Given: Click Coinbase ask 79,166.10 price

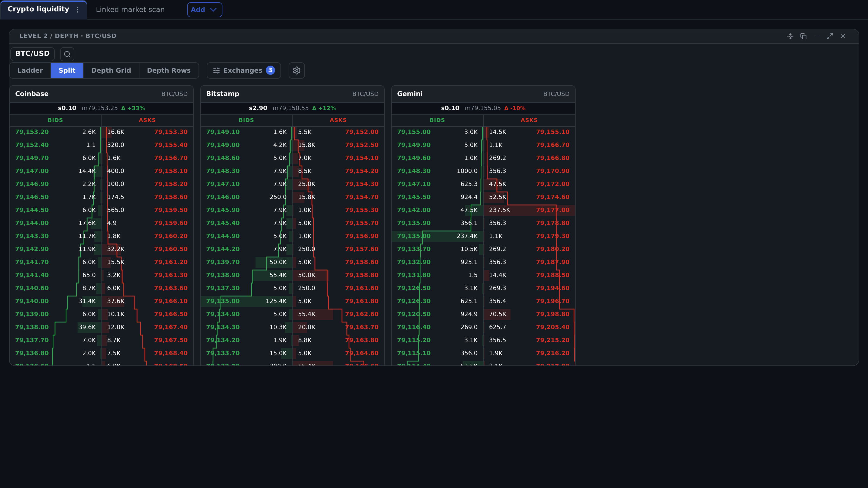Looking at the screenshot, I should (171, 301).
